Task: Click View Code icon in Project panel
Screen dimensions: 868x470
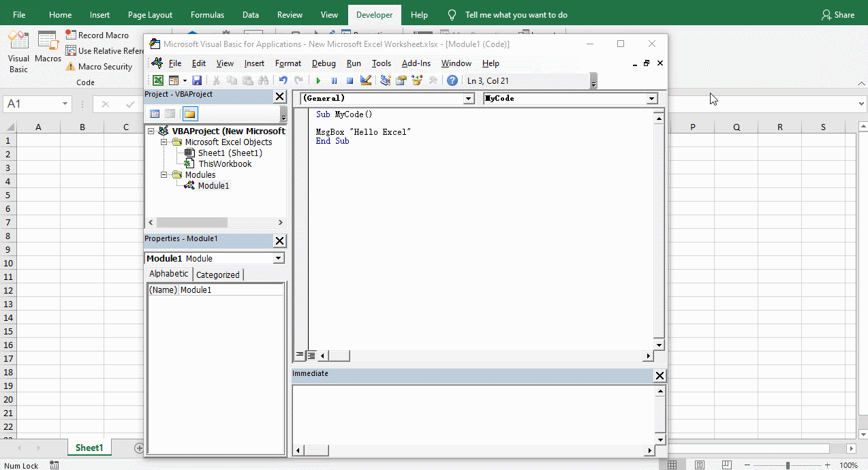Action: point(155,114)
